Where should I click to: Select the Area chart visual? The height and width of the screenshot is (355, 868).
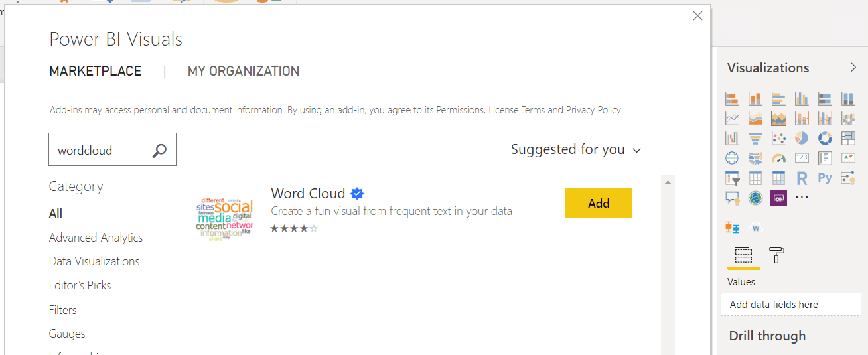tap(755, 119)
